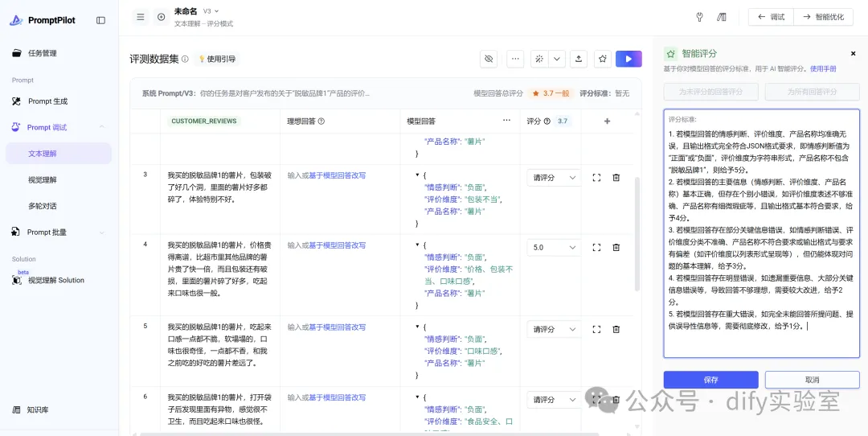Click the upload dataset icon

pyautogui.click(x=579, y=59)
